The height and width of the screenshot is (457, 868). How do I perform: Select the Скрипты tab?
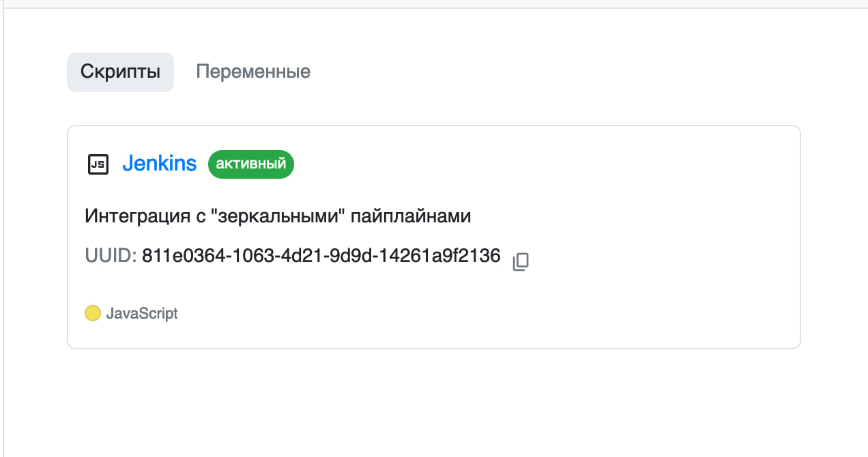[120, 72]
